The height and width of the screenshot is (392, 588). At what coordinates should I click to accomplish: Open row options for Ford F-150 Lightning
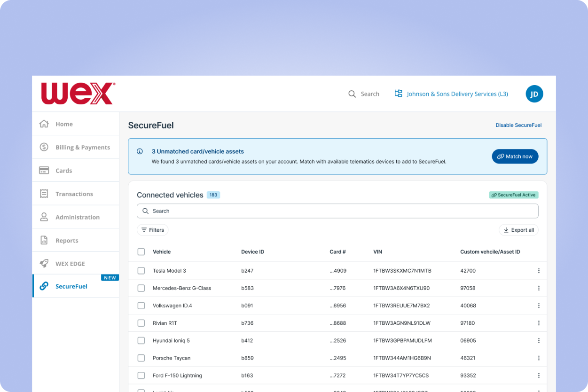[539, 376]
